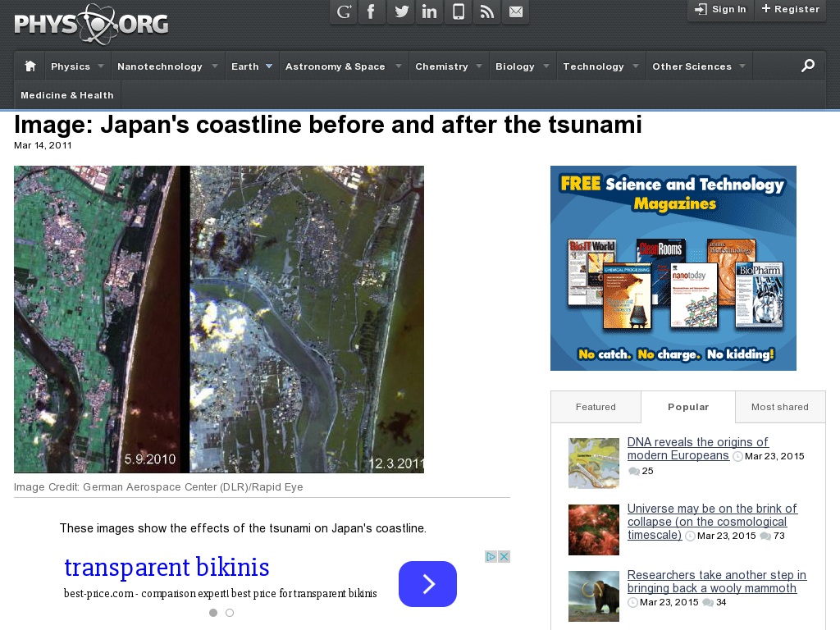Open the Earth menu item
840x630 pixels.
coord(244,66)
